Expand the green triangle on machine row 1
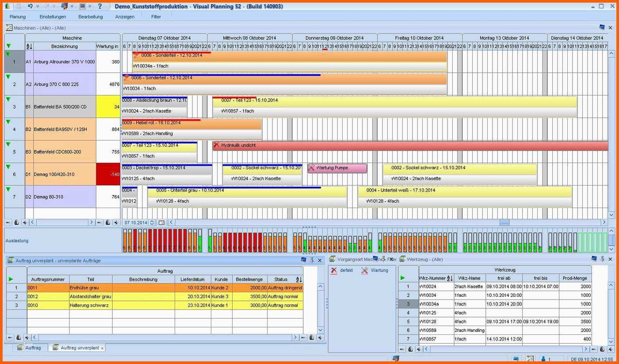The image size is (619, 364). [8, 54]
